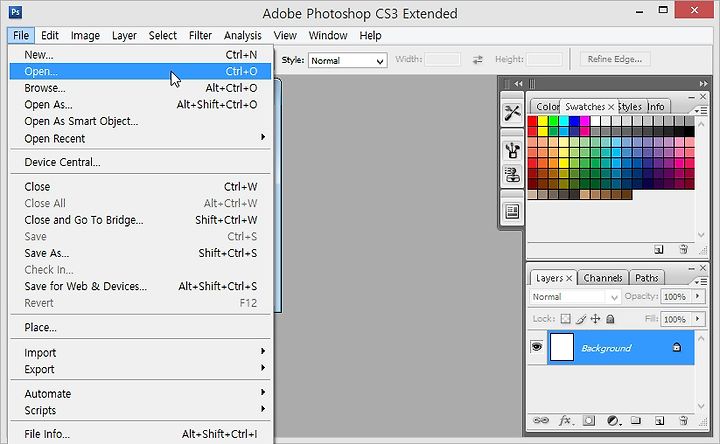This screenshot has width=720, height=444.
Task: Create a new swatch from foreground color
Action: pyautogui.click(x=659, y=249)
